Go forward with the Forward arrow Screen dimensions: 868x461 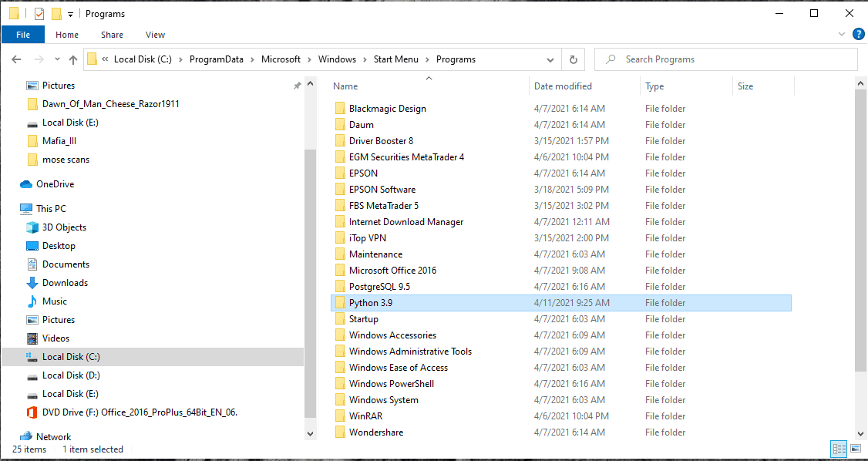39,59
